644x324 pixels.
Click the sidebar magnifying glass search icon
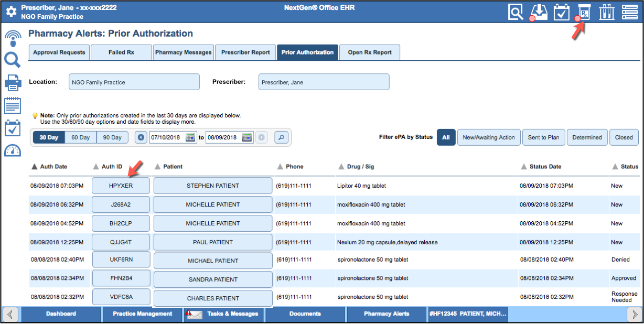[x=13, y=60]
